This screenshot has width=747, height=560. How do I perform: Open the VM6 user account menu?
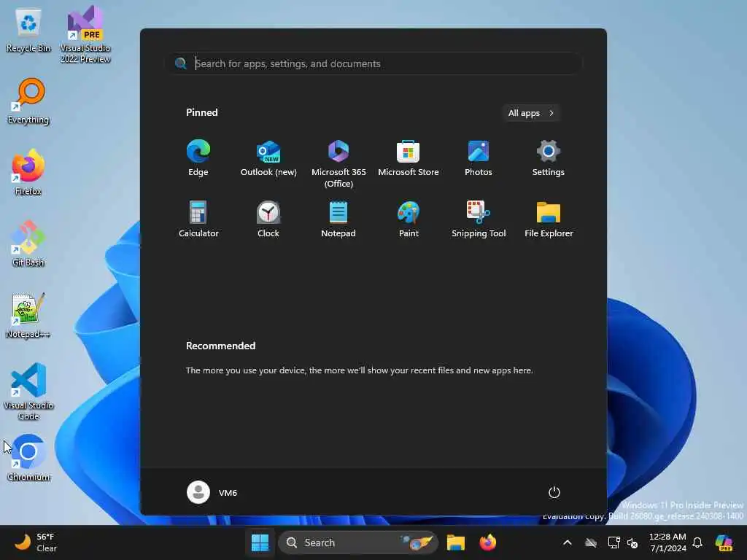click(212, 492)
